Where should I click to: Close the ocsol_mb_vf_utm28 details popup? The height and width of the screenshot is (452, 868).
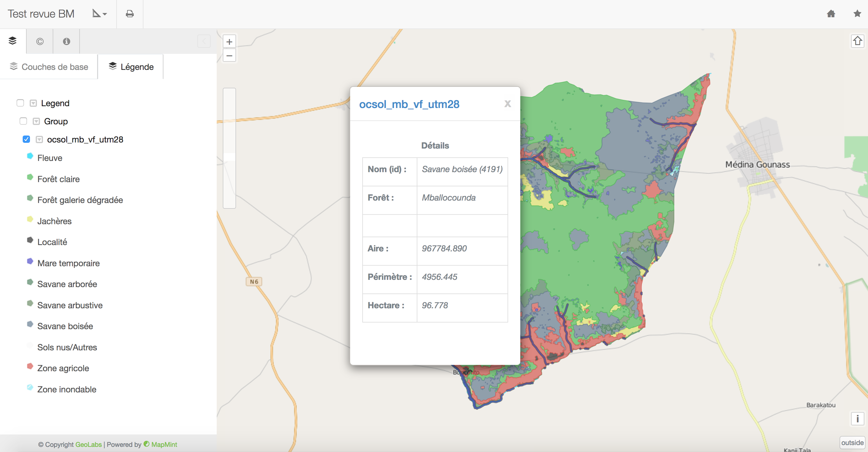[508, 104]
